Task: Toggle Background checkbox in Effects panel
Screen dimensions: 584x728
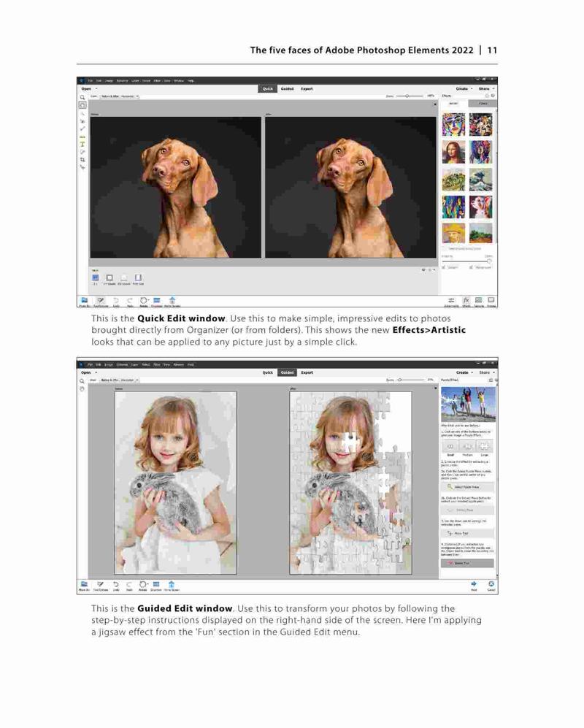Action: click(471, 267)
